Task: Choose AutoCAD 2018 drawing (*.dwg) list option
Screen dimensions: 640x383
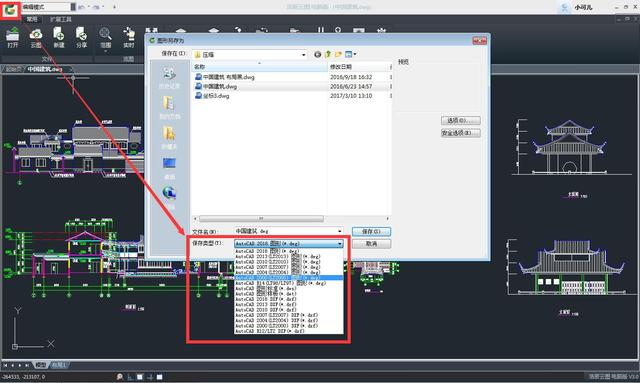Action: [289, 251]
